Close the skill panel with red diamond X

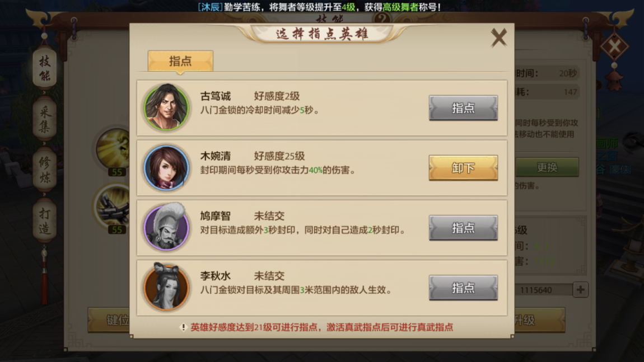click(614, 46)
